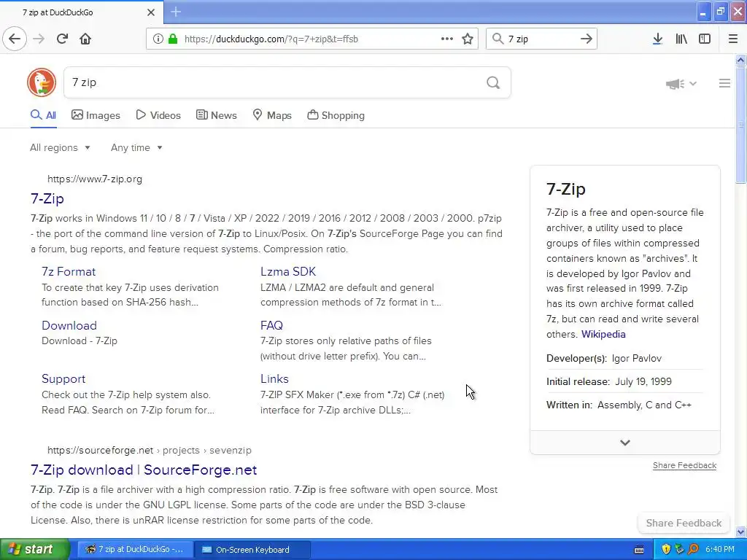Focus the browser search bar field

(x=542, y=39)
